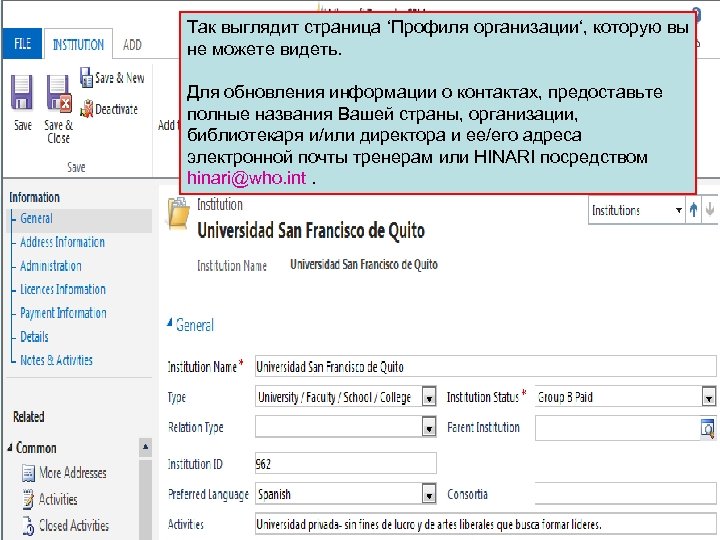
Task: Go to previous record with up arrow
Action: pos(693,210)
